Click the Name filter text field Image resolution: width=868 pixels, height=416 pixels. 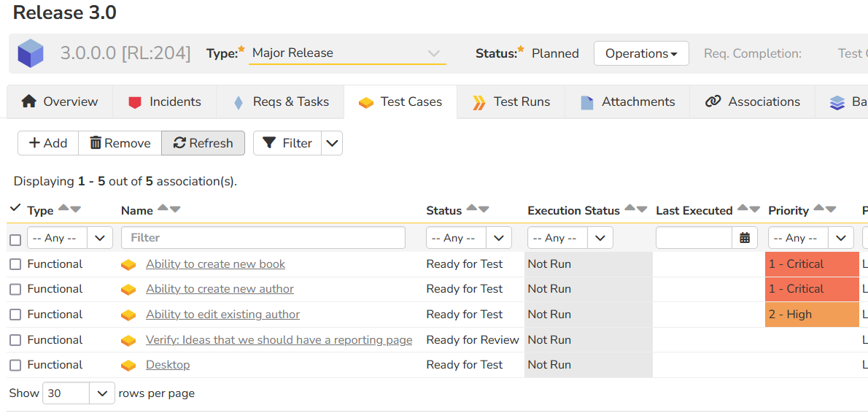point(263,238)
